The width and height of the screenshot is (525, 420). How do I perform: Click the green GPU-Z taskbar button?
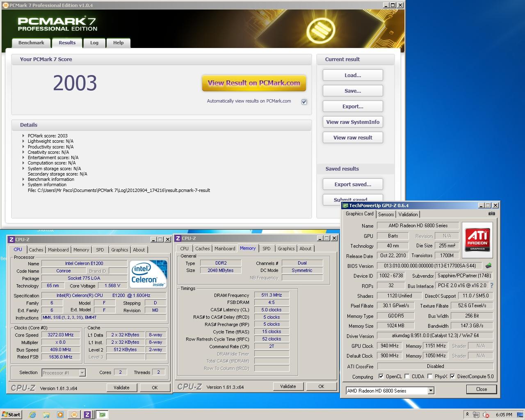tap(102, 415)
